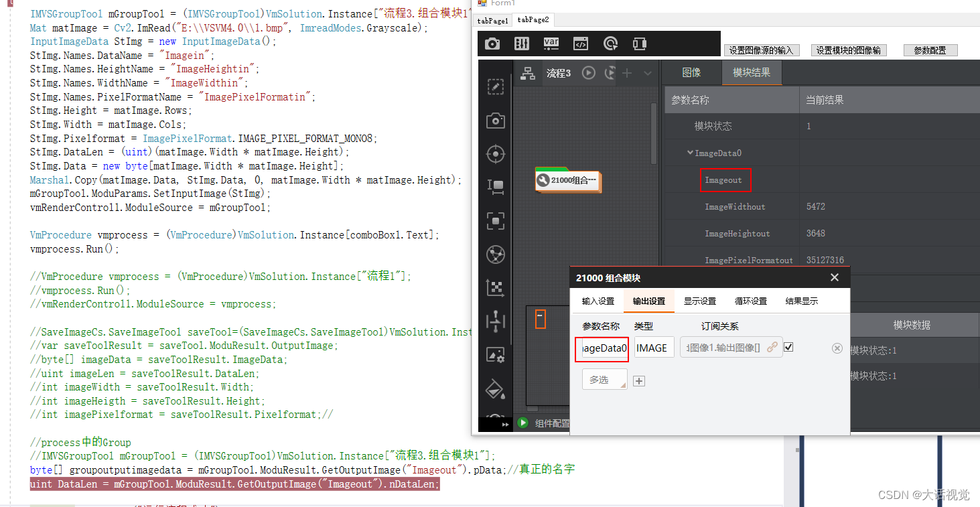Screen dimensions: 980x507
Task: Select the deep learning network tool in sidebar
Action: click(x=495, y=255)
